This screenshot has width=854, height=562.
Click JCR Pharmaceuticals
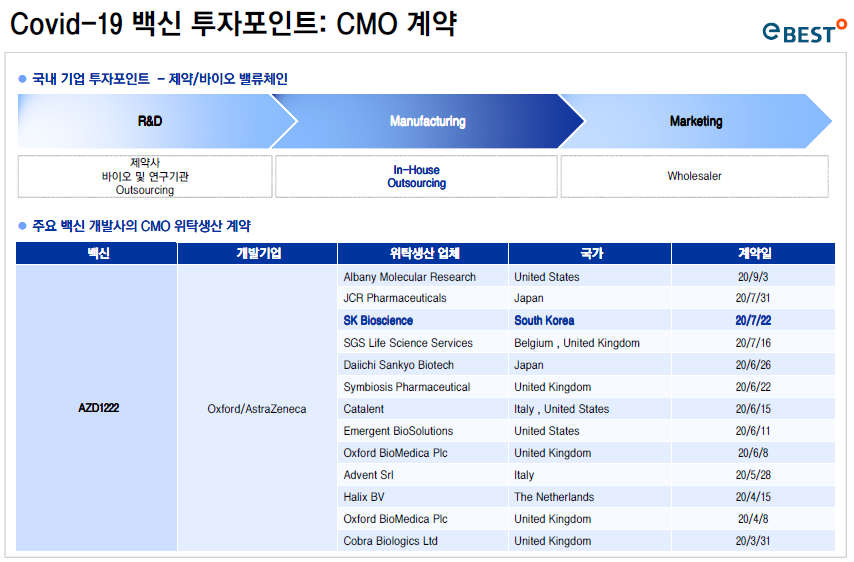pyautogui.click(x=395, y=298)
